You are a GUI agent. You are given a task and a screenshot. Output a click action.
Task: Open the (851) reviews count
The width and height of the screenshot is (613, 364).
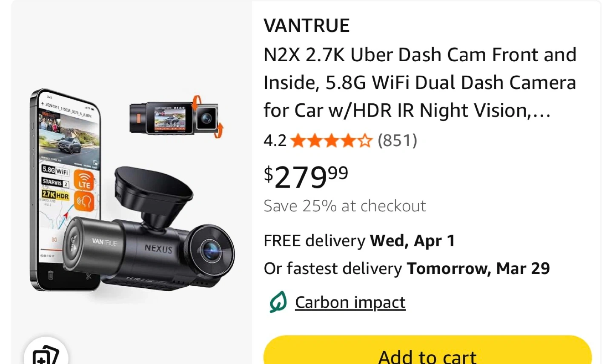tap(397, 140)
